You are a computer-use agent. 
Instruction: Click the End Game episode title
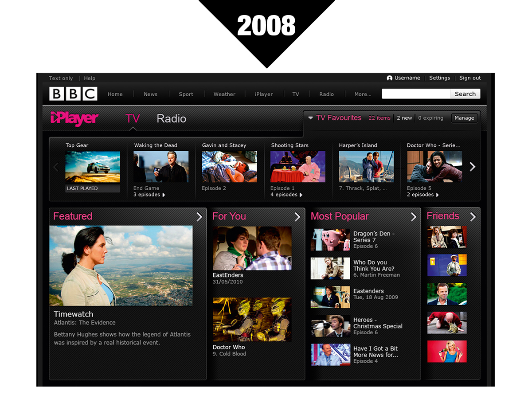pyautogui.click(x=146, y=188)
